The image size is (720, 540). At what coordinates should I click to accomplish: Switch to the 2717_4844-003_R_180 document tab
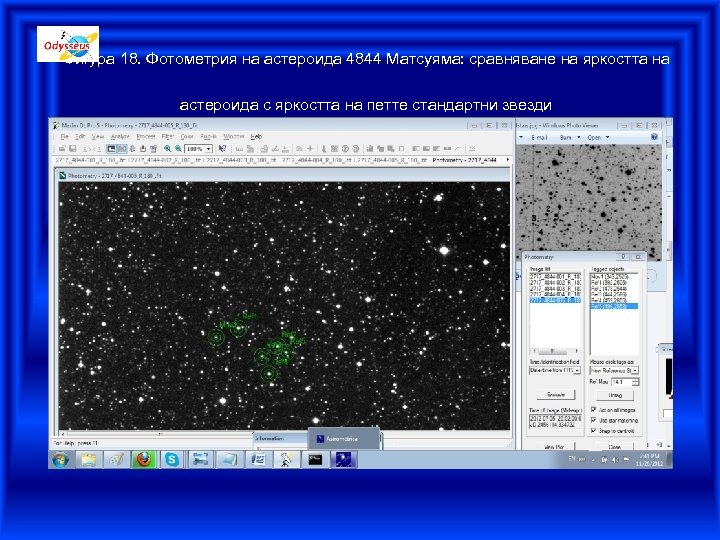(x=241, y=160)
